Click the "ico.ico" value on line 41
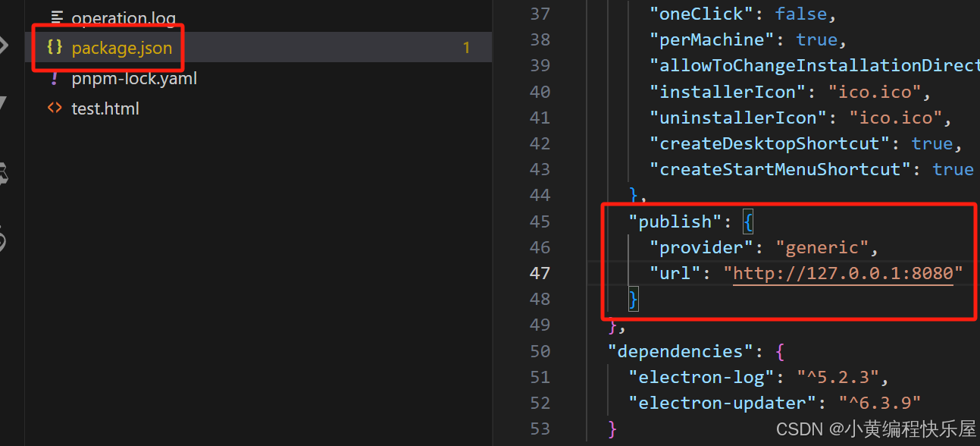 (x=895, y=118)
